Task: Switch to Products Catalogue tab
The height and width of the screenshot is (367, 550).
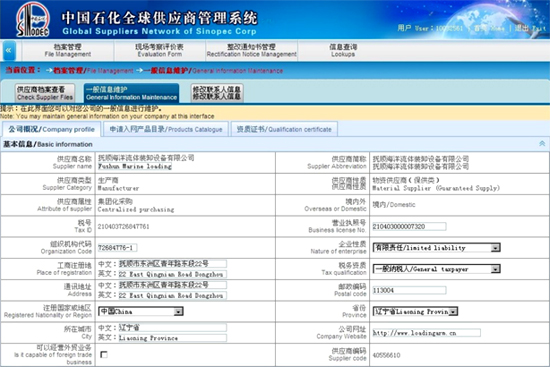Action: pos(166,129)
